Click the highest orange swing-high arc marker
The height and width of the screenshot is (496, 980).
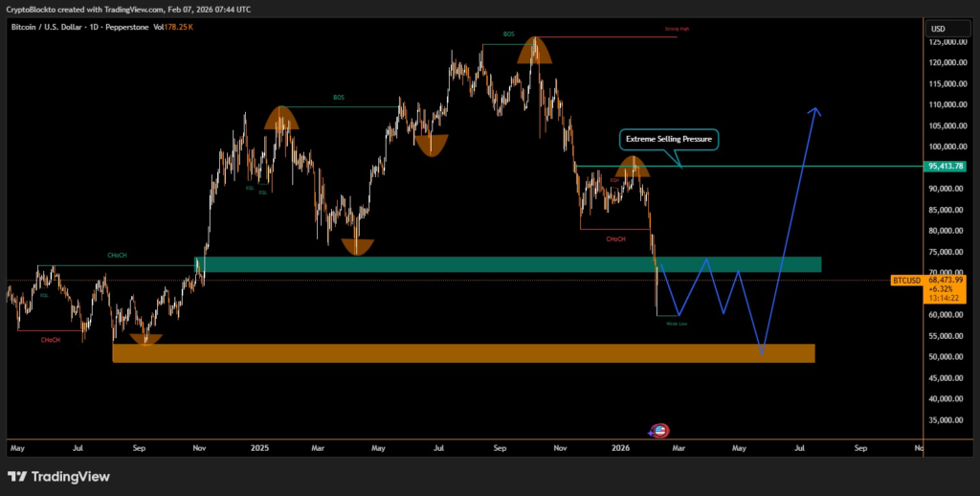[x=534, y=52]
